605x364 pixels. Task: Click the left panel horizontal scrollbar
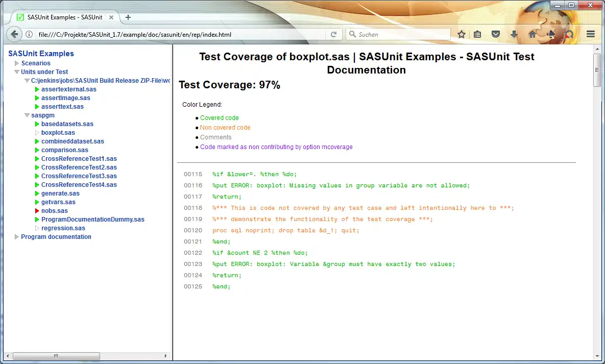(56, 356)
